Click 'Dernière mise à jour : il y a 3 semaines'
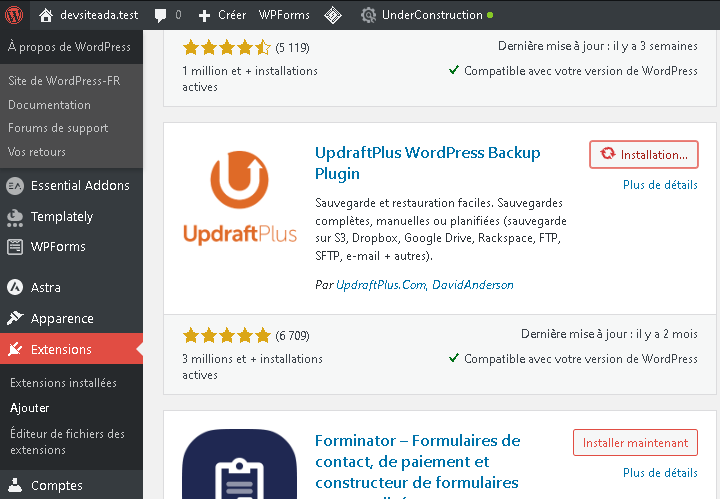The width and height of the screenshot is (720, 499). [x=598, y=46]
